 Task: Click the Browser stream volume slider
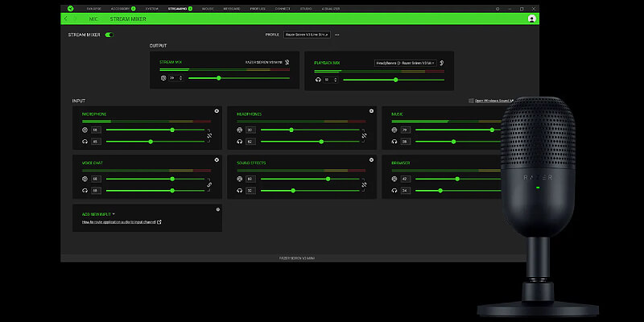point(458,179)
